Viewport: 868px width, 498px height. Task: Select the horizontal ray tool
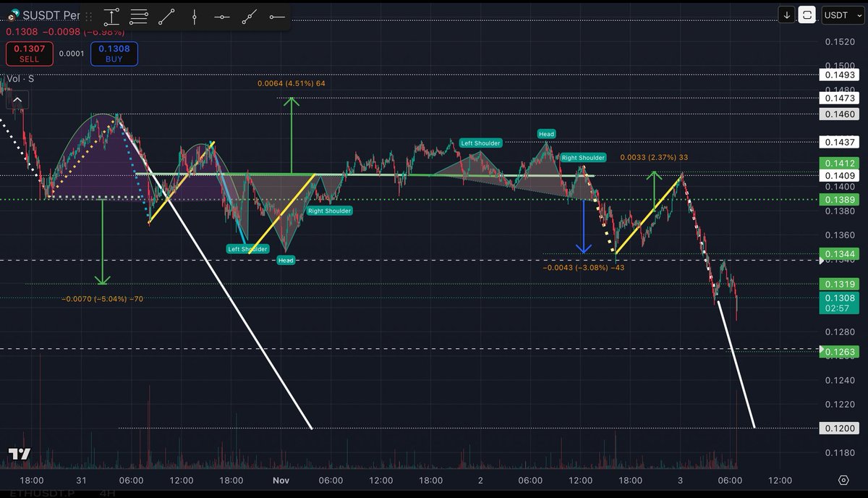click(277, 17)
